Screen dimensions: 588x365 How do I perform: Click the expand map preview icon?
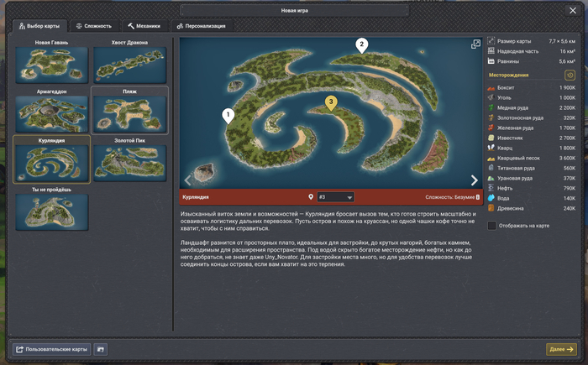coord(475,44)
